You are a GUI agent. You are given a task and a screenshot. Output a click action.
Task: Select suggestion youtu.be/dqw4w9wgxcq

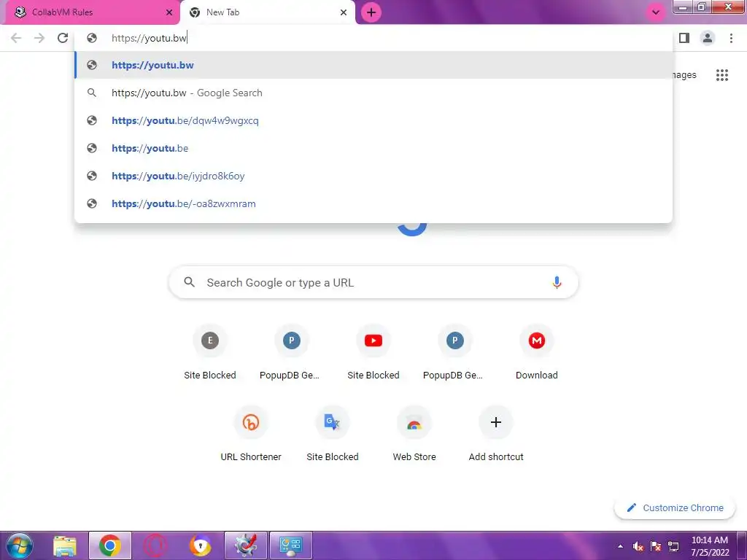click(x=373, y=120)
